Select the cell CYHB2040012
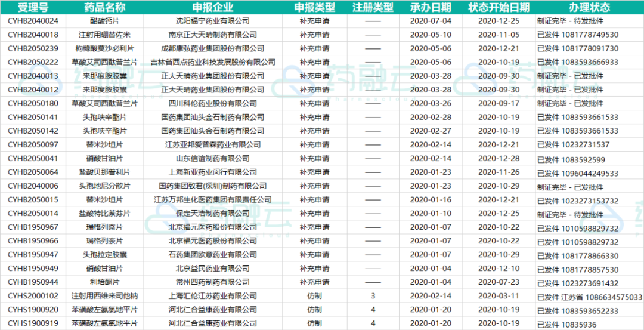Viewport: 644px width, 330px height. (33, 90)
